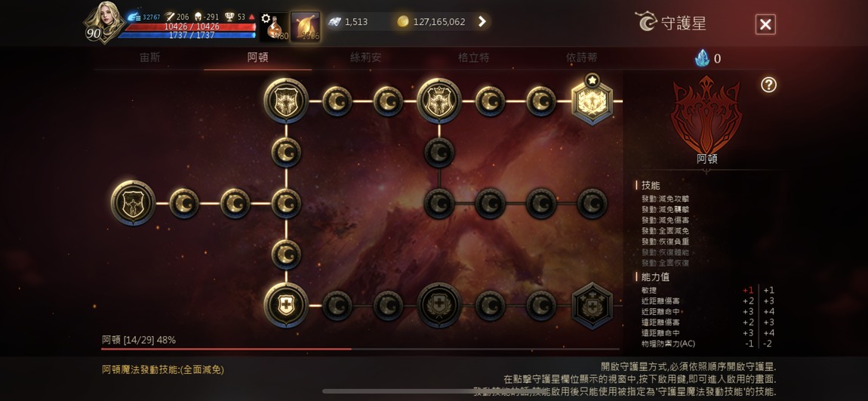
Task: Expand currency bar with the arrow chevron
Action: (482, 22)
